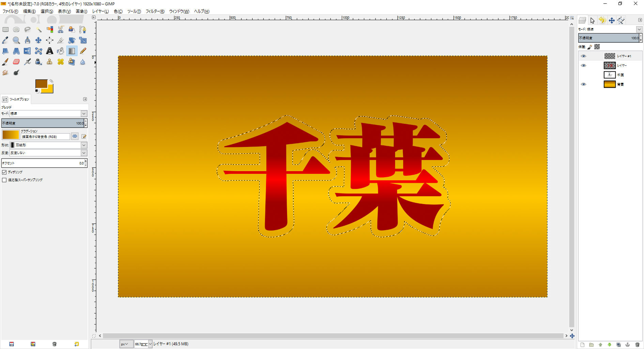Select the Dodge/Burn tool
The image size is (644, 349).
(x=16, y=73)
